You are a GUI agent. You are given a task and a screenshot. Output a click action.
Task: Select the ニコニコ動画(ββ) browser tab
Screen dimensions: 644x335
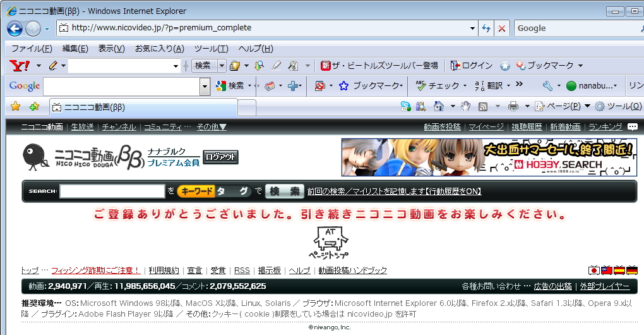pos(143,107)
